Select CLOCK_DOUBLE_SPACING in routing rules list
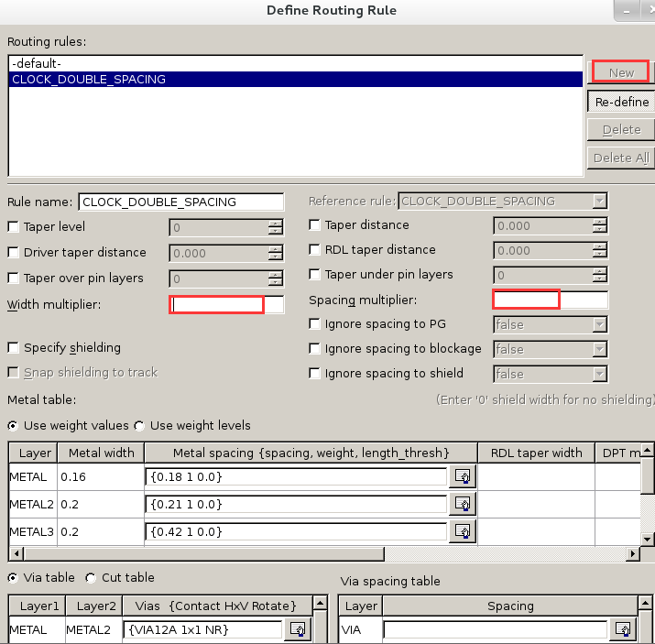This screenshot has height=644, width=655. click(295, 80)
